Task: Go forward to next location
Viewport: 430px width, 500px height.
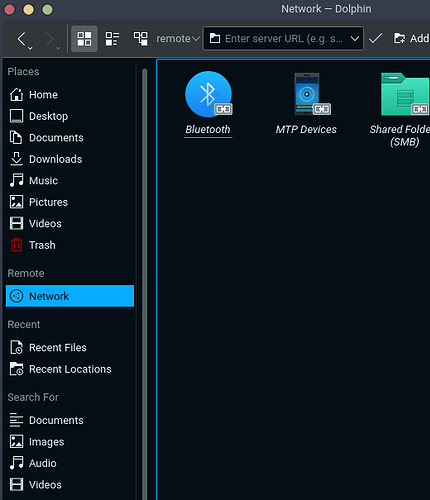Action: point(49,39)
